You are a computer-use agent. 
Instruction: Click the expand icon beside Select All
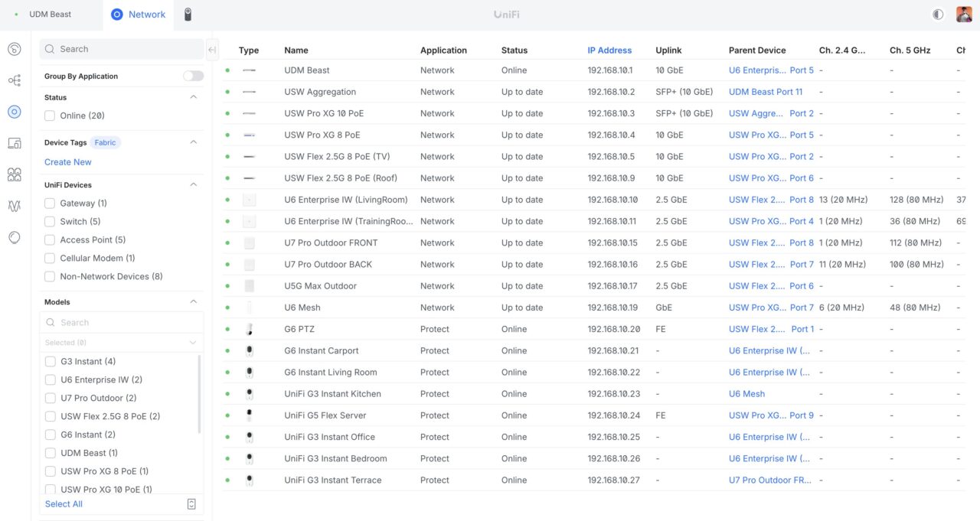point(191,504)
